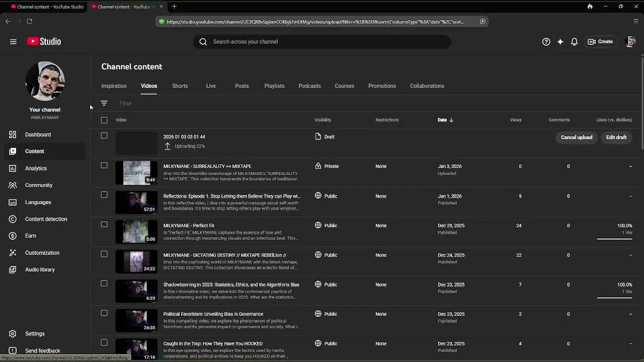
Task: Open the Help question mark icon
Action: tap(546, 42)
